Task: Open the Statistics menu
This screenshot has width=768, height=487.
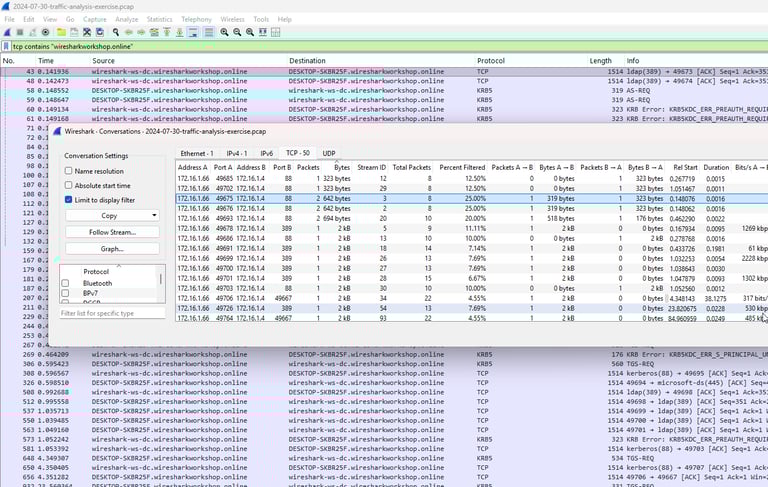Action: [x=159, y=19]
